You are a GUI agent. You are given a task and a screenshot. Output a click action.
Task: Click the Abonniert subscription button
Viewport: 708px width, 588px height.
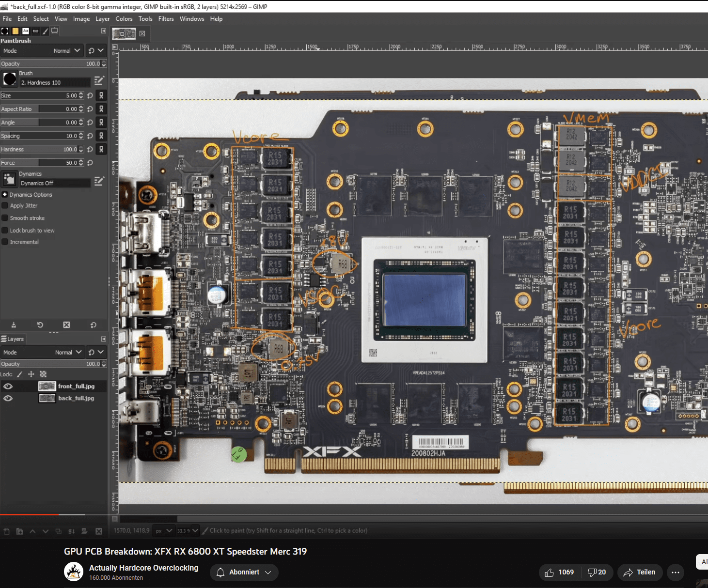244,573
